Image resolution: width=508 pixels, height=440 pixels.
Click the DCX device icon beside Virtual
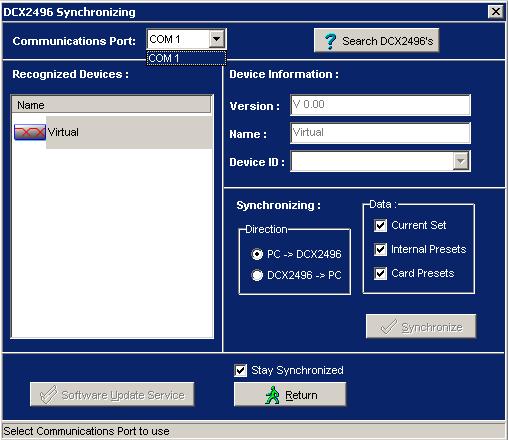pyautogui.click(x=30, y=132)
